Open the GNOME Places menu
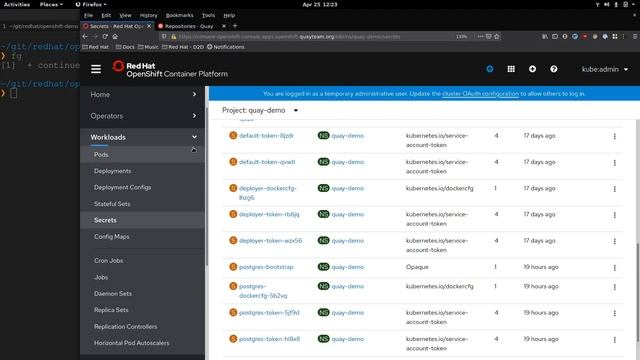The height and width of the screenshot is (360, 640). pyautogui.click(x=51, y=4)
